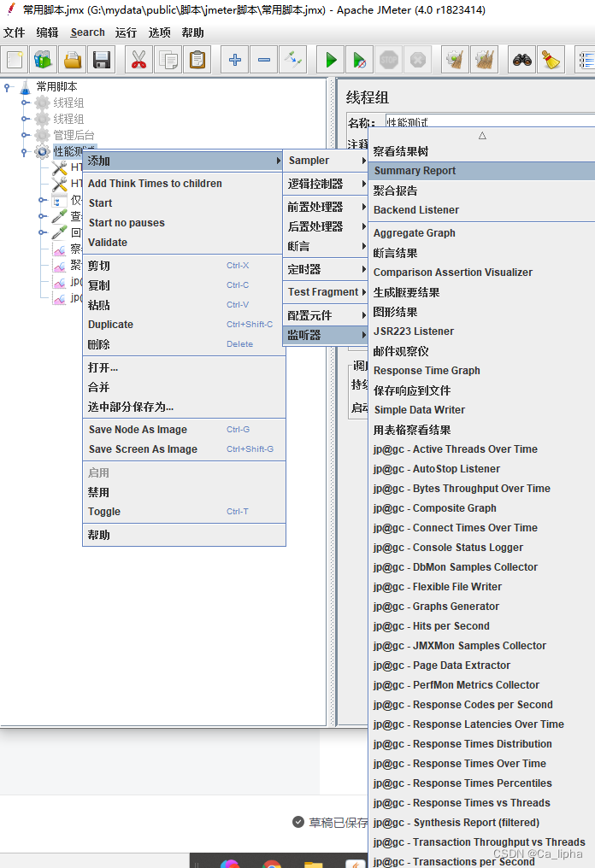
Task: Open the 文件 menu
Action: pyautogui.click(x=14, y=32)
